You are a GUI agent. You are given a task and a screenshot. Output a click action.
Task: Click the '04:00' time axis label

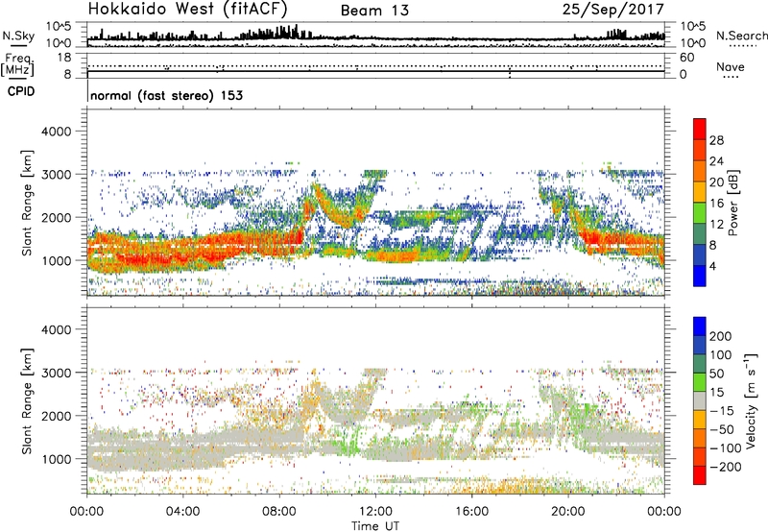tap(182, 512)
